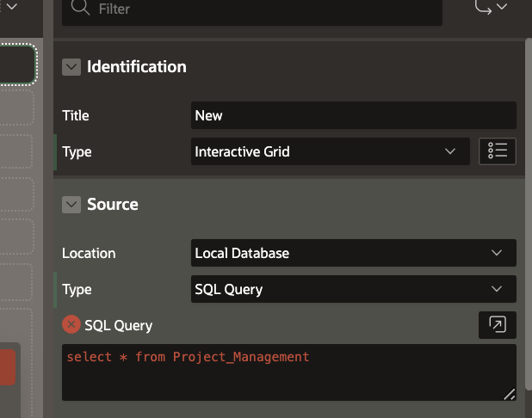
Task: Click the red button in the layout pane
Action: point(8,367)
